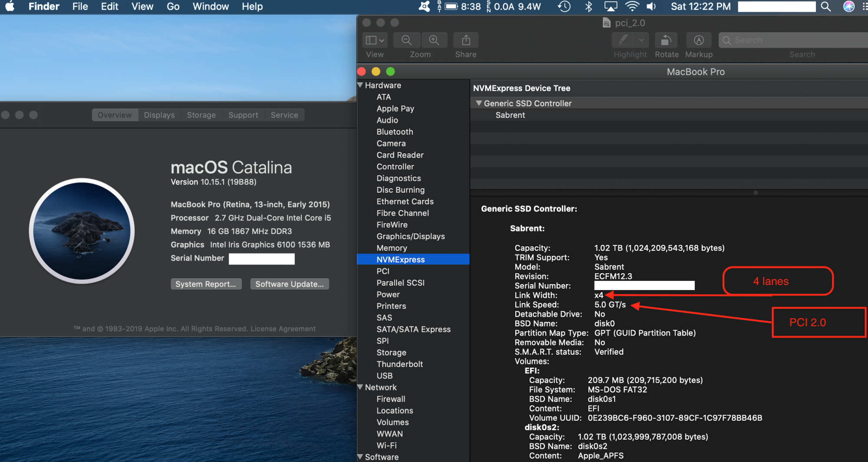Viewport: 868px width, 462px height.
Task: Select ATA in the hardware list
Action: pos(384,97)
